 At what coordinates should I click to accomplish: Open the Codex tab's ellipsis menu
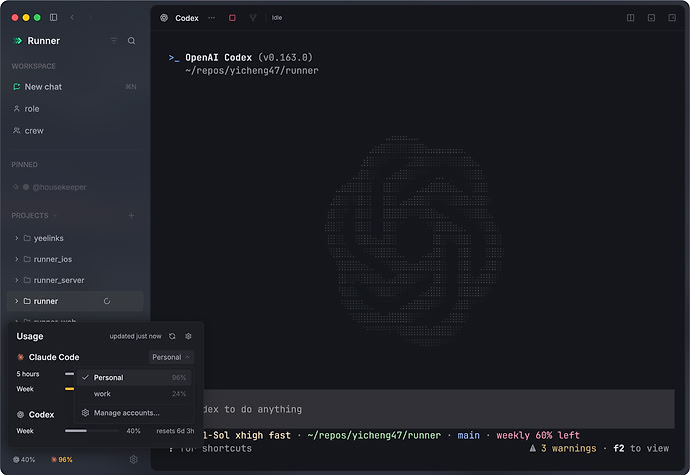point(212,18)
